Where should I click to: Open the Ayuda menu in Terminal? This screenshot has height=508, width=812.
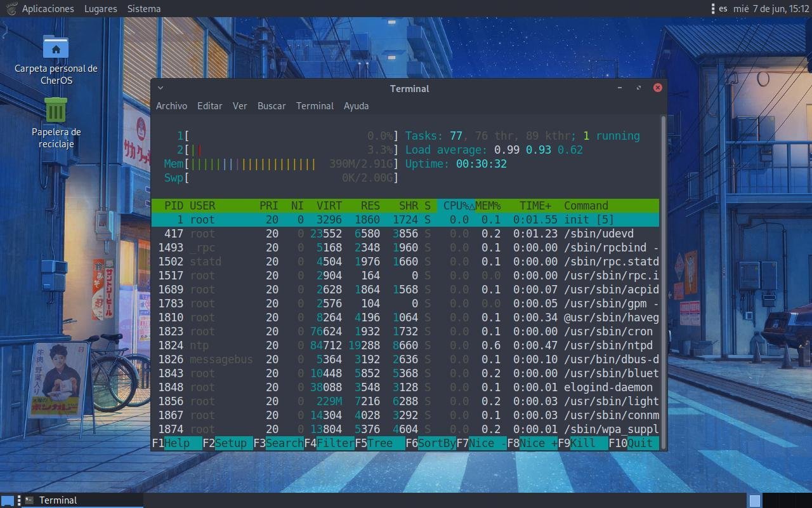tap(356, 106)
